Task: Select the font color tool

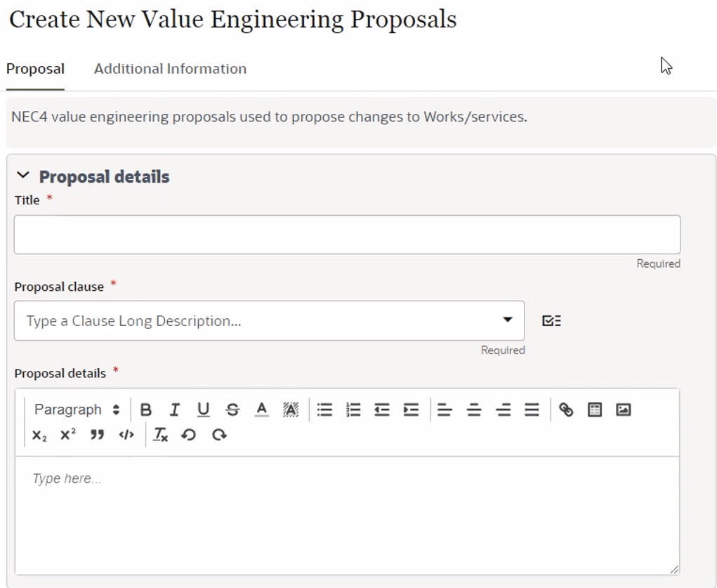Action: click(261, 410)
